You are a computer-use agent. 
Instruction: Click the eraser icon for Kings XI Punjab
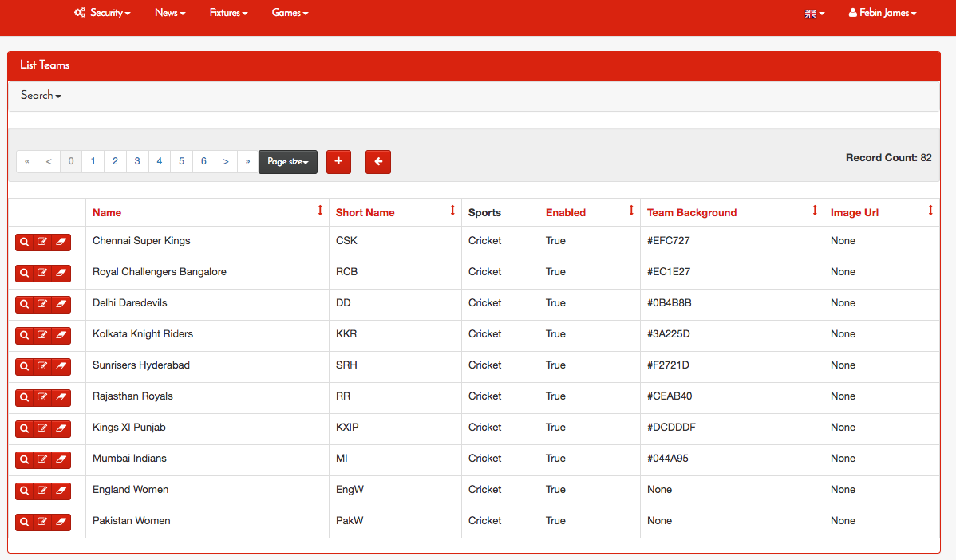click(x=61, y=428)
